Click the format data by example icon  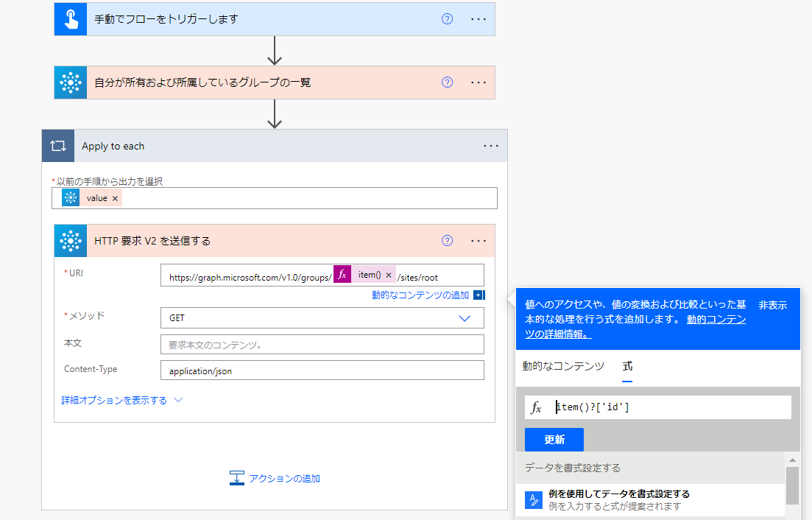(x=534, y=500)
